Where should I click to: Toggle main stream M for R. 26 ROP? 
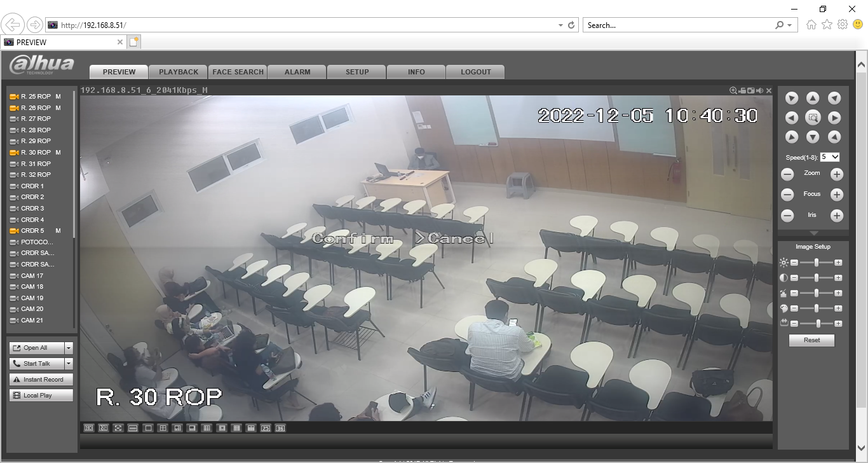tap(58, 108)
